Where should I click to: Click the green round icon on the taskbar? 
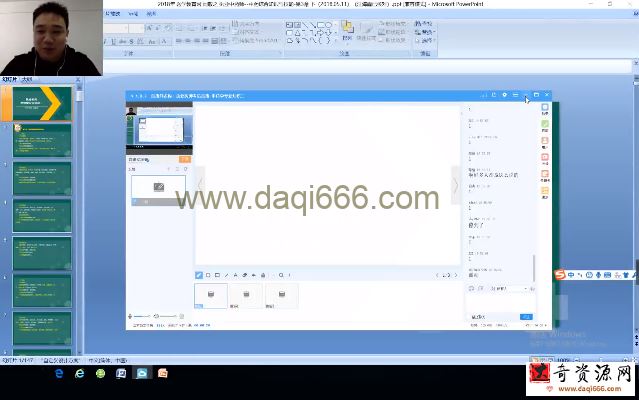point(100,373)
